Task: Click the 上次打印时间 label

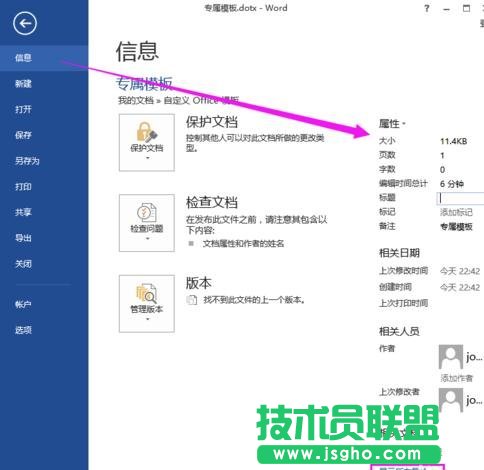Action: (x=403, y=303)
